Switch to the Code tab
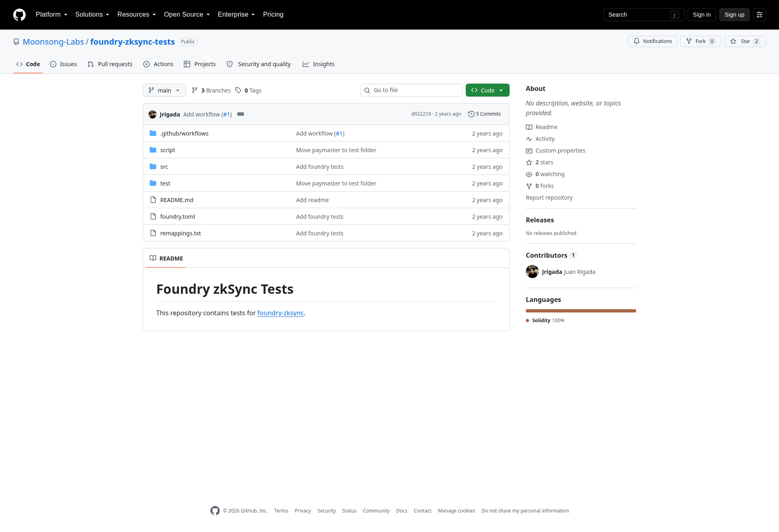The width and height of the screenshot is (779, 532). 28,64
